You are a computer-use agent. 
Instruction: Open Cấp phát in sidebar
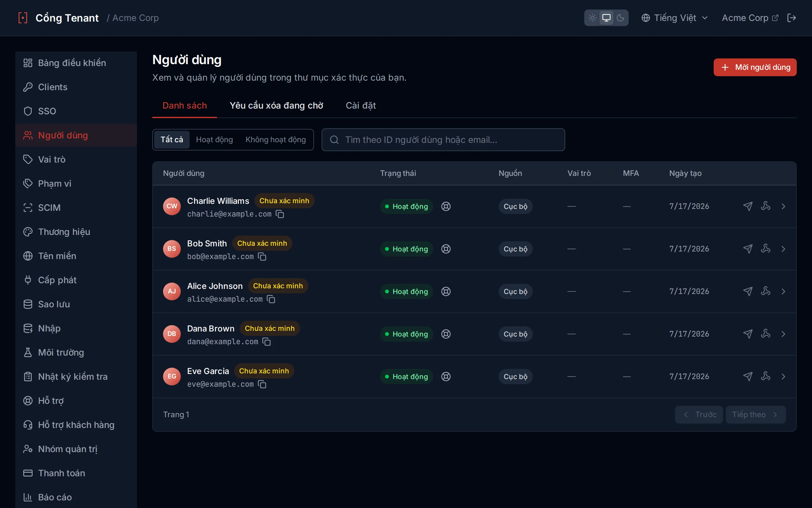[x=76, y=280]
